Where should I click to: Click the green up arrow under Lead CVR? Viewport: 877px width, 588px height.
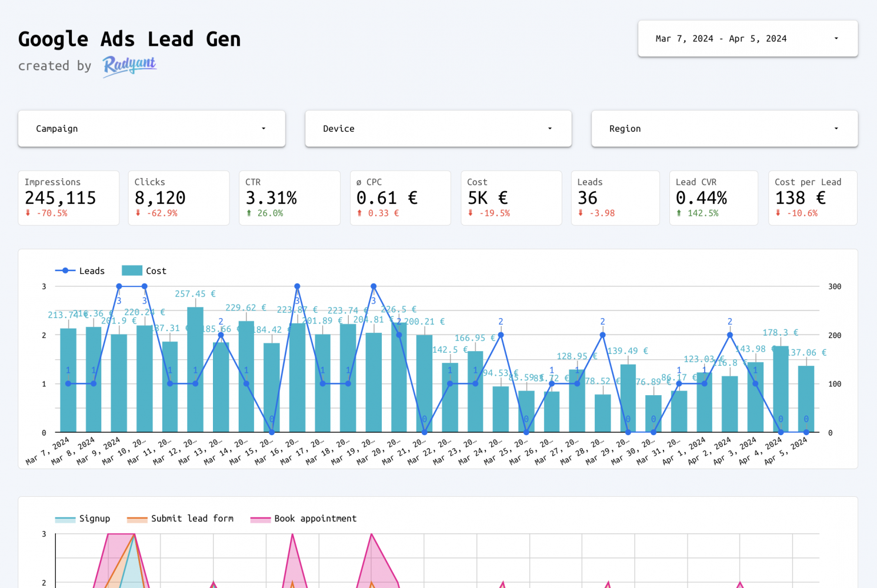679,213
